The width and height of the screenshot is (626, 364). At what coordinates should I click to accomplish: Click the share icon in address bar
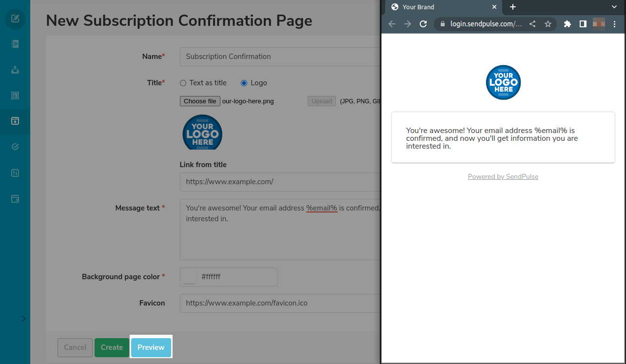(x=532, y=24)
